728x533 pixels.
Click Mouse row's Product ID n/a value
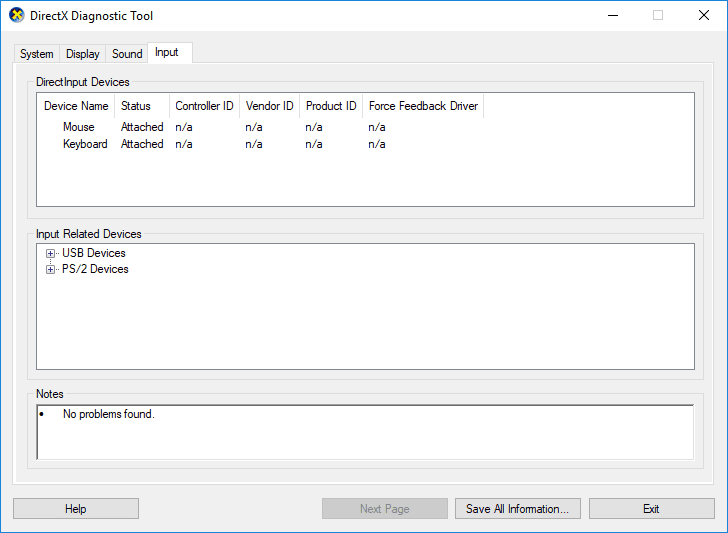pyautogui.click(x=314, y=127)
